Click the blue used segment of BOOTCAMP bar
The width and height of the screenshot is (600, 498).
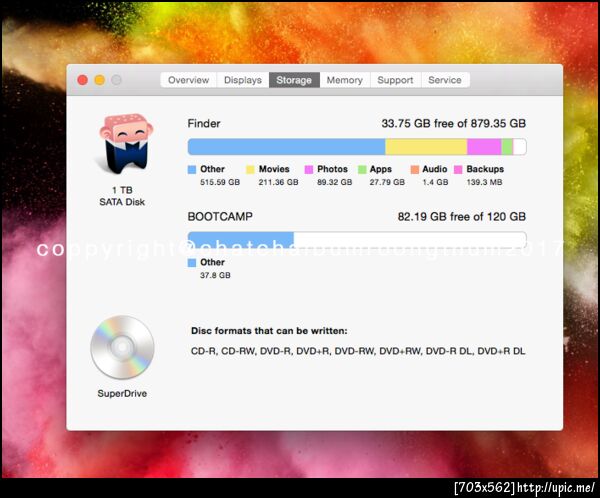(x=241, y=240)
